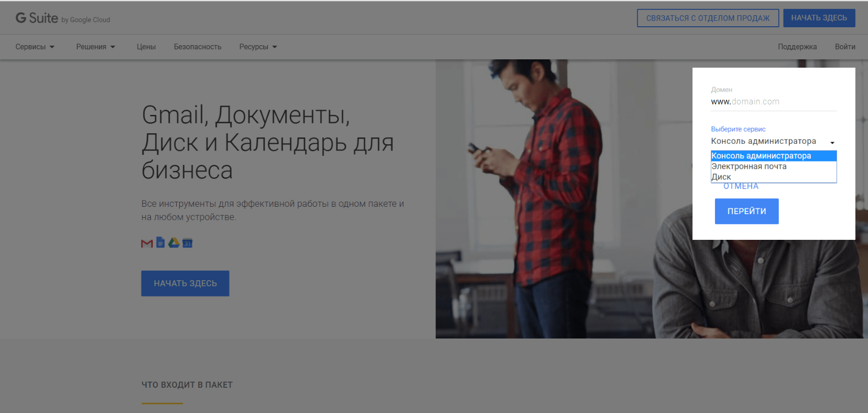The image size is (868, 413).
Task: Click the Выберите сервис dropdown arrow
Action: pyautogui.click(x=832, y=142)
